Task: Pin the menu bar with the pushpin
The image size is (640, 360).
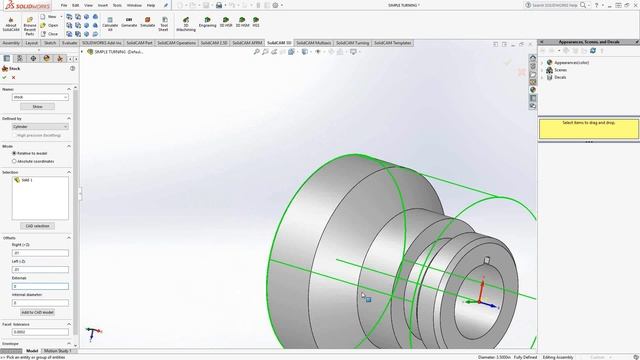Action: tap(166, 5)
